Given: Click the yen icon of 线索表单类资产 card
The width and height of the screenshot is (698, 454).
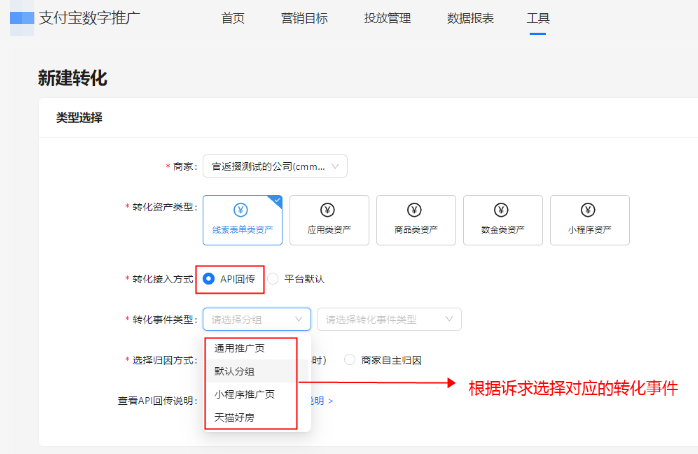Looking at the screenshot, I should [241, 210].
